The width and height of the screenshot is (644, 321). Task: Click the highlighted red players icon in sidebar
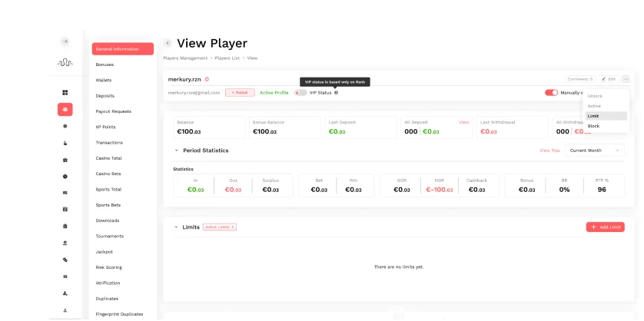click(65, 109)
